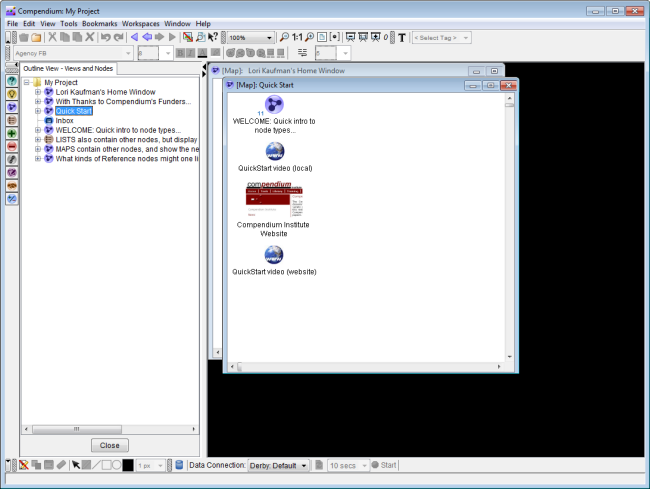Click the outline panel's horizontal scrollbar thumb
This screenshot has width=650, height=489.
77,429
